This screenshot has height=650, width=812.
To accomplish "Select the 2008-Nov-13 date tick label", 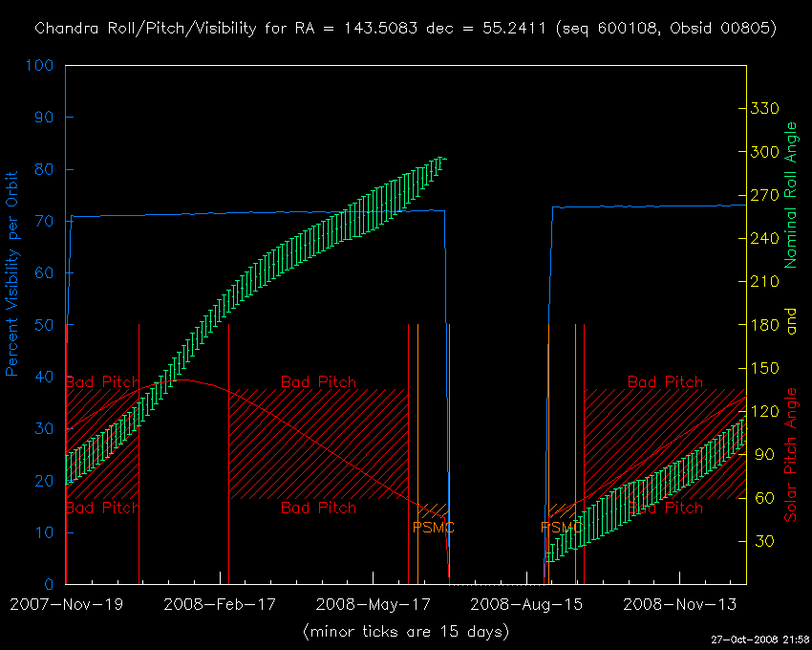I will pyautogui.click(x=677, y=604).
